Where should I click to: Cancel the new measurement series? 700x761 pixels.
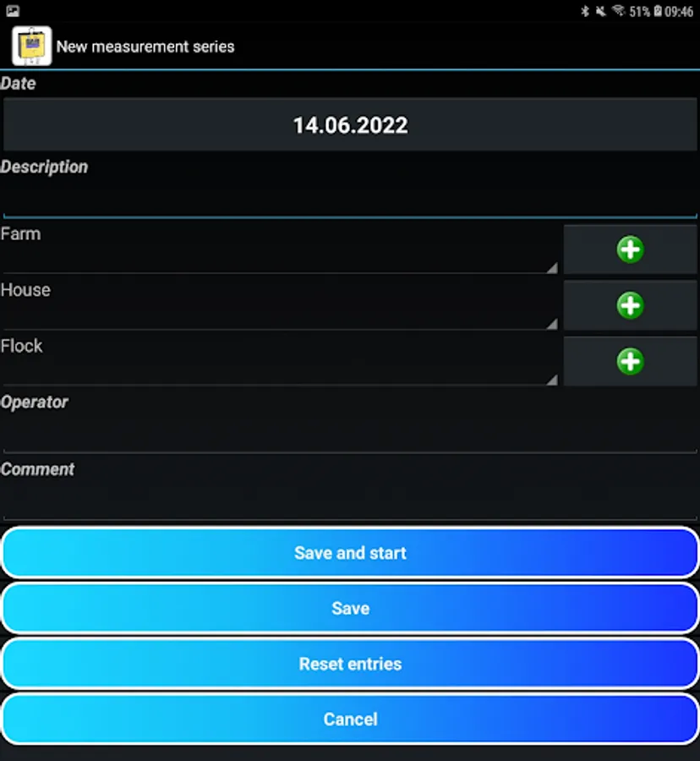coord(350,719)
